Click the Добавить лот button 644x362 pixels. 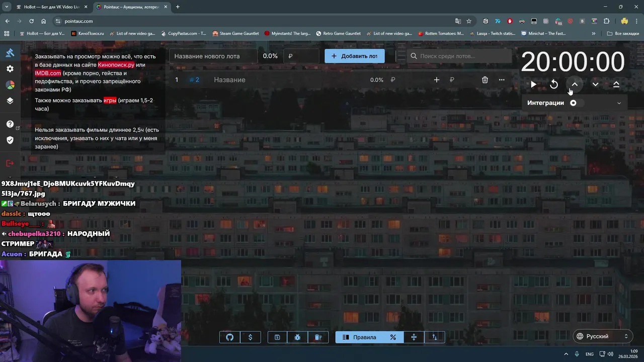point(355,56)
